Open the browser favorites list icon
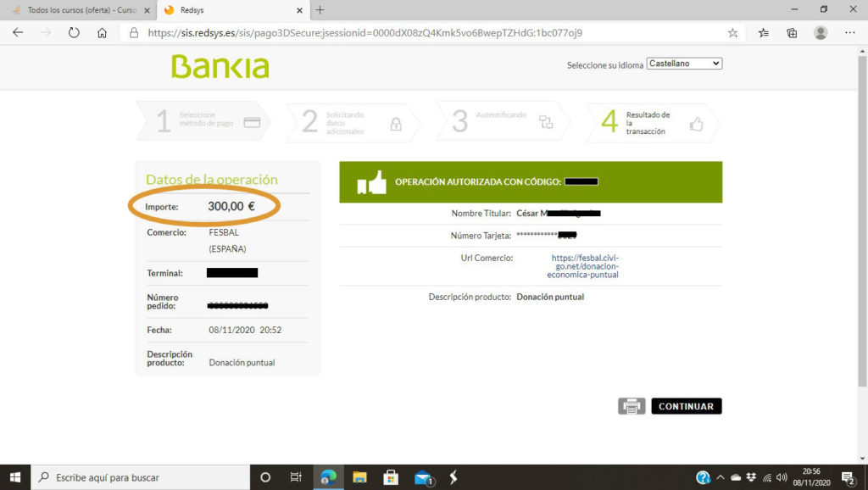The width and height of the screenshot is (868, 490). pyautogui.click(x=763, y=33)
